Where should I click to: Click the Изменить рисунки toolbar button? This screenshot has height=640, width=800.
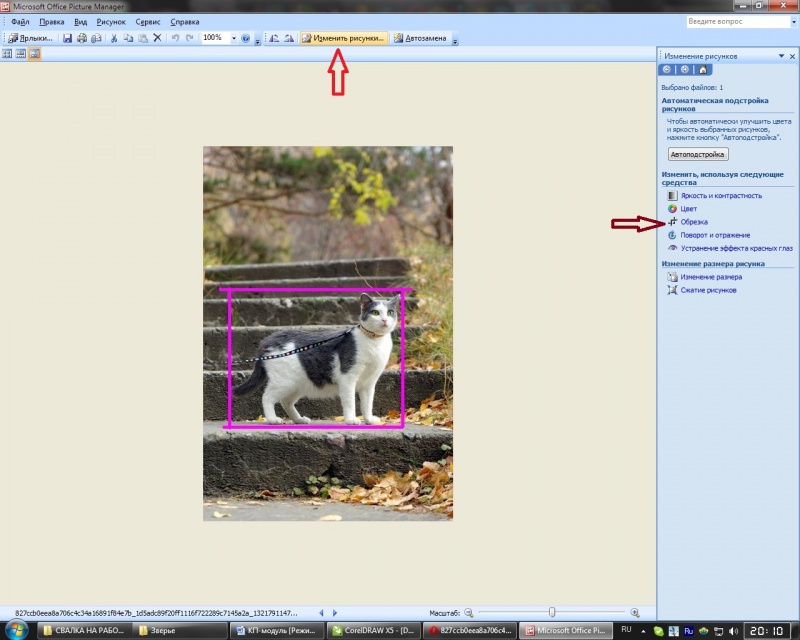coord(343,38)
